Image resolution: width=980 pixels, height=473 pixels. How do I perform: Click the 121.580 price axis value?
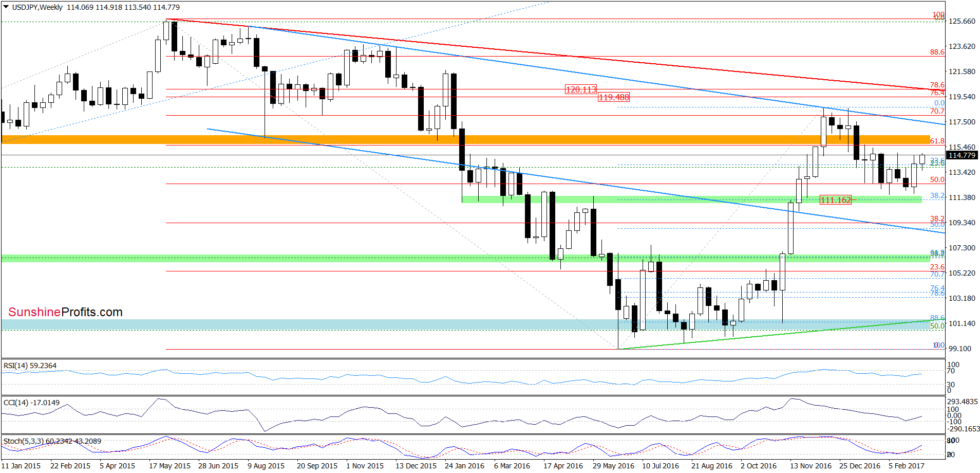[962, 71]
